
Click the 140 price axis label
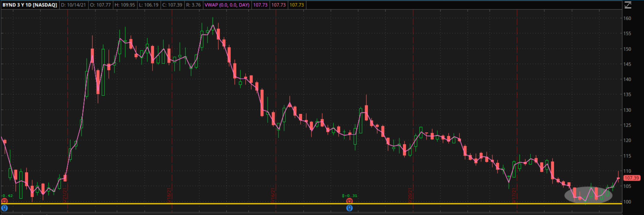pyautogui.click(x=627, y=79)
